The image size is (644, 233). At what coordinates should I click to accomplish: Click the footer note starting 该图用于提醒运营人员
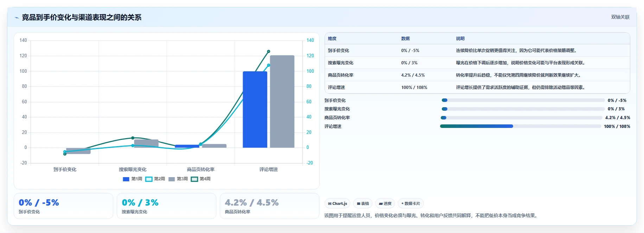pyautogui.click(x=432, y=215)
